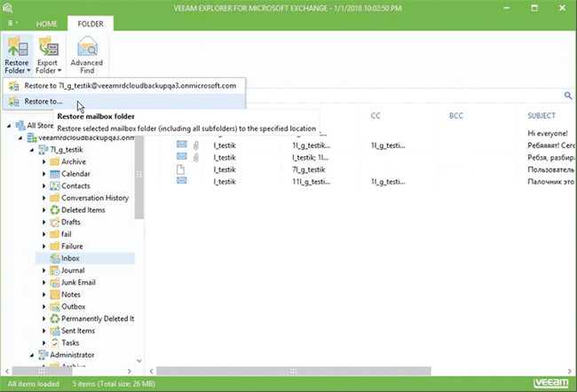Click the 'All items loaded' status text
The width and height of the screenshot is (577, 392).
[33, 384]
